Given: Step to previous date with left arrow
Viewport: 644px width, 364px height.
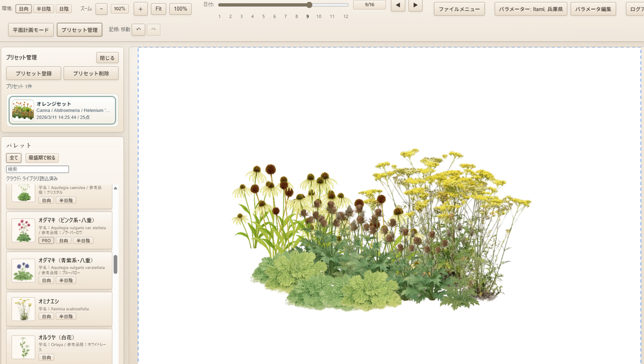Looking at the screenshot, I should [398, 5].
